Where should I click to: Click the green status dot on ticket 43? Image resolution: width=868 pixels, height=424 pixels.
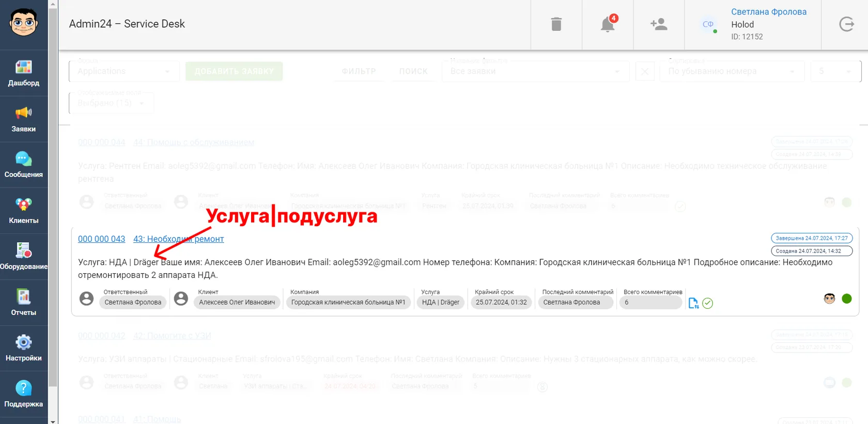[847, 299]
